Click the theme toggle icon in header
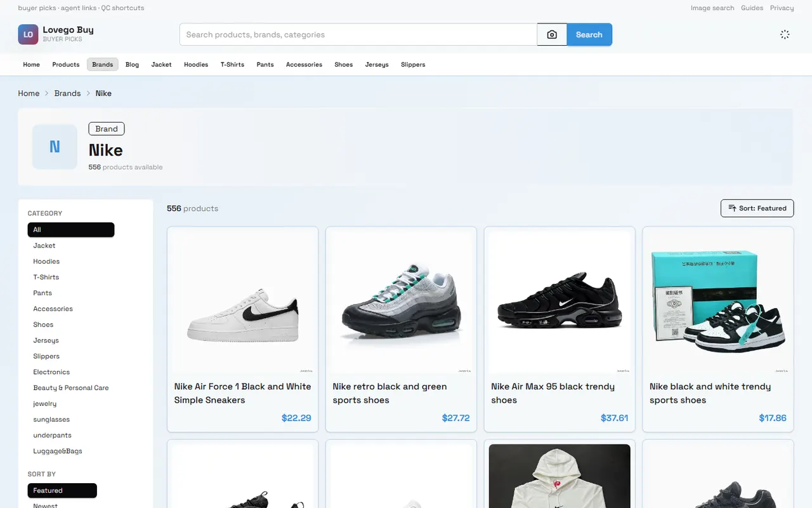 tap(785, 34)
